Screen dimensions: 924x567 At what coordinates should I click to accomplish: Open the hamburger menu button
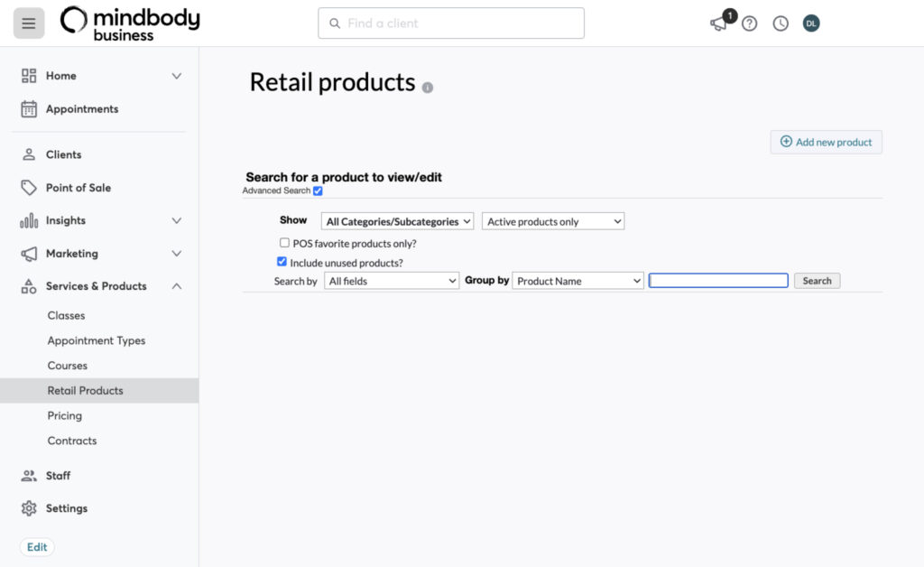click(29, 23)
